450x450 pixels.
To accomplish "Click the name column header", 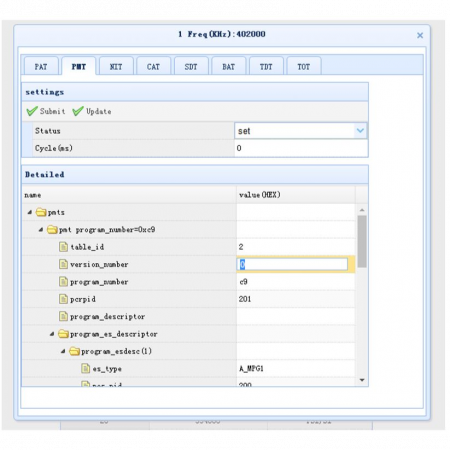I will point(129,195).
